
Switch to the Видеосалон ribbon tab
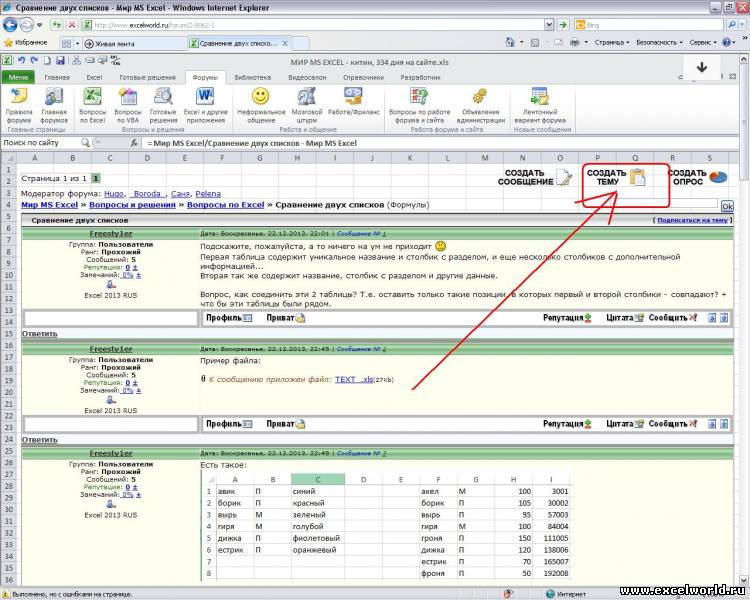(307, 77)
